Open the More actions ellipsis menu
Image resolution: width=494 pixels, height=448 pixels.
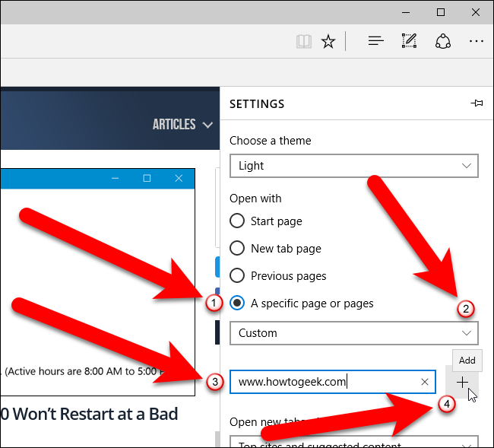coord(476,41)
